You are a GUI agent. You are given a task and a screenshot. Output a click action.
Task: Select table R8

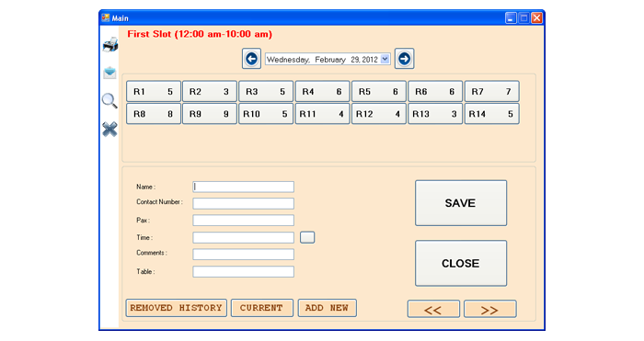tap(154, 114)
